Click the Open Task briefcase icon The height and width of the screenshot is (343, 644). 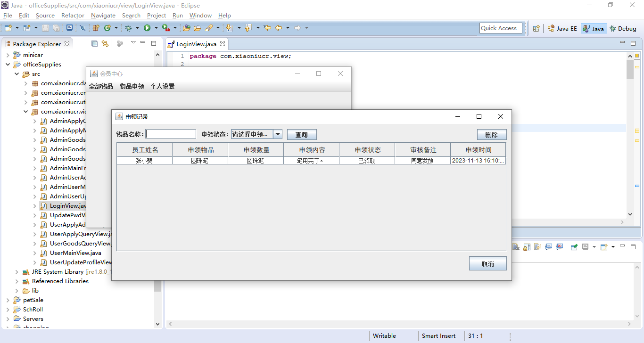198,28
